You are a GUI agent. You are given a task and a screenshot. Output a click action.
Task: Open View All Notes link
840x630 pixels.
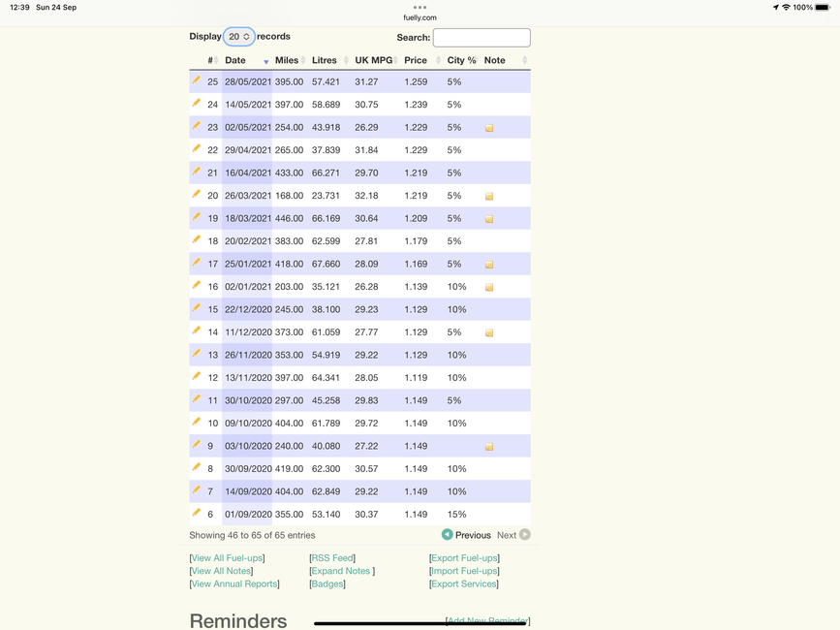221,571
